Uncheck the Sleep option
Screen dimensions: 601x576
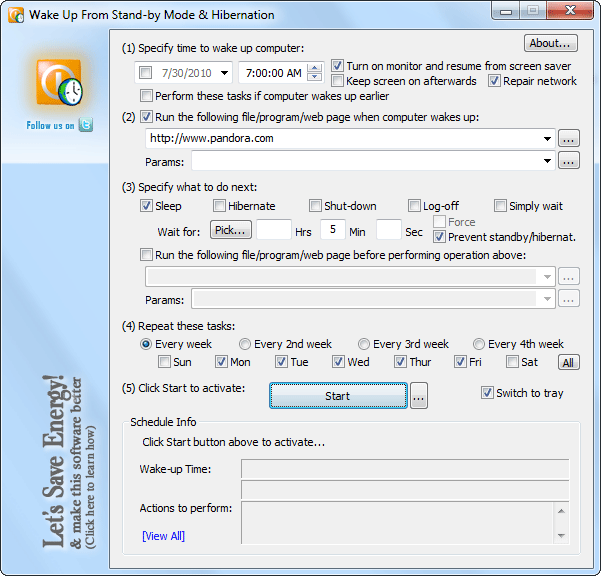(x=146, y=206)
